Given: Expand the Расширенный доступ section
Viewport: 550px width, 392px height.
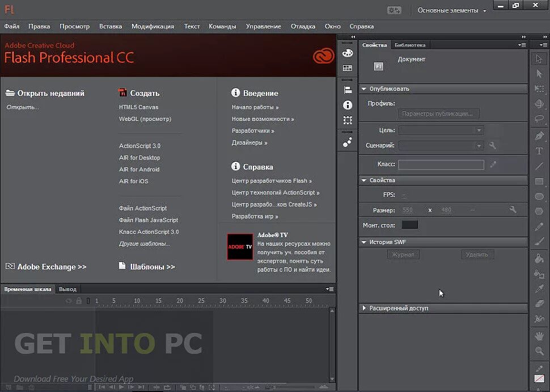Looking at the screenshot, I should click(364, 308).
